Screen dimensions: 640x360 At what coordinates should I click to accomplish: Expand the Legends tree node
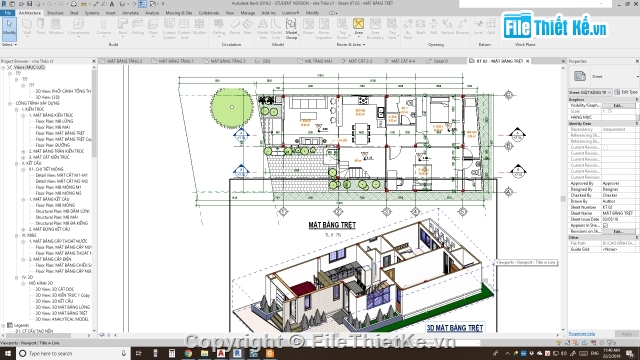pos(3,325)
